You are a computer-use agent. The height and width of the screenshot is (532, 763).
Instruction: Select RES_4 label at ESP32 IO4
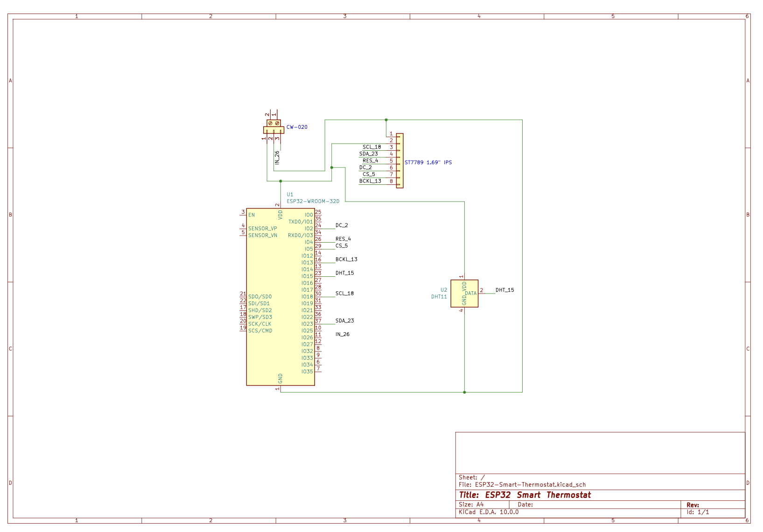343,239
